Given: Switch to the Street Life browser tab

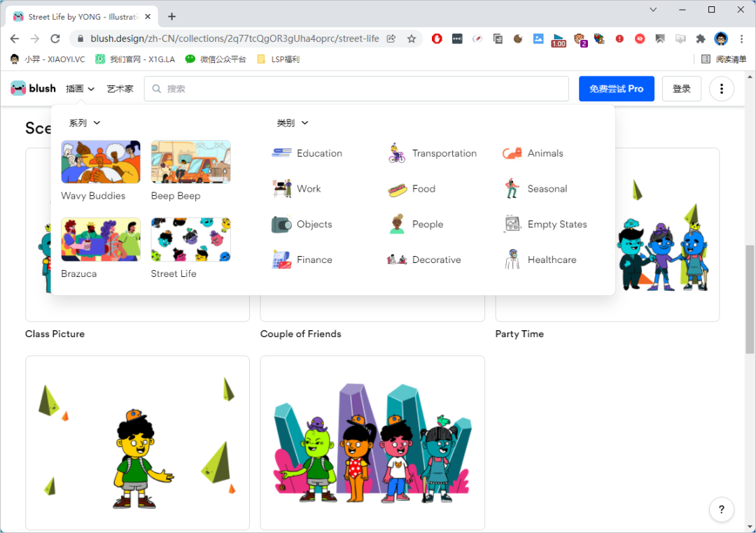Looking at the screenshot, I should pyautogui.click(x=81, y=16).
